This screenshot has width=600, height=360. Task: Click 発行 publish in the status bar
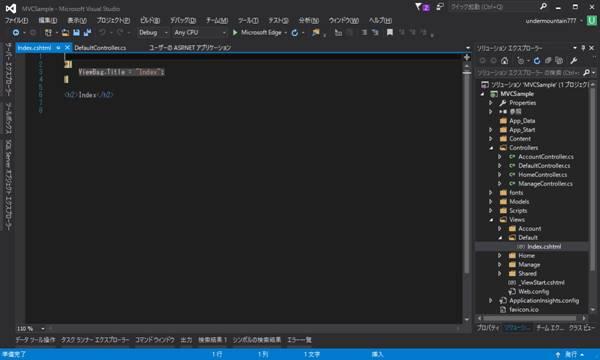pyautogui.click(x=571, y=355)
